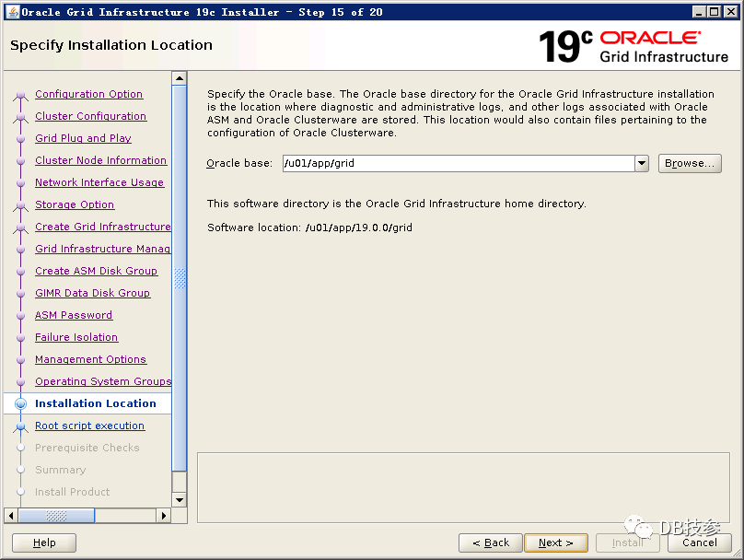Click the Root script execution step node icon

tap(21, 426)
